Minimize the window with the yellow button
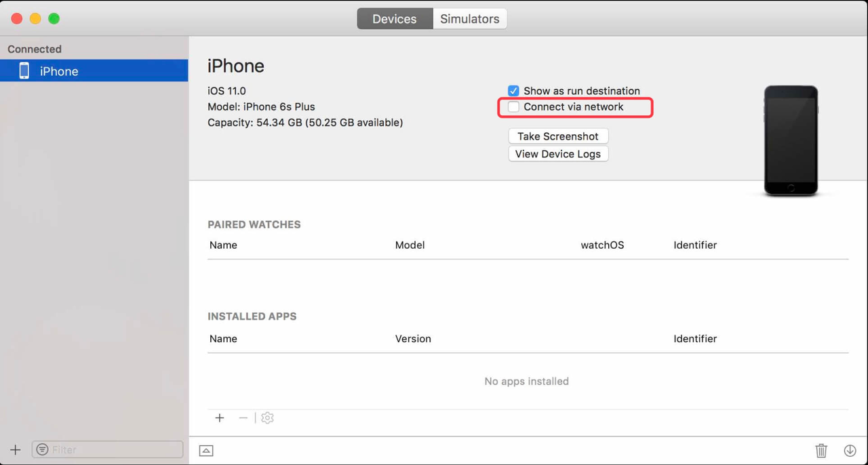The width and height of the screenshot is (868, 465). click(35, 19)
